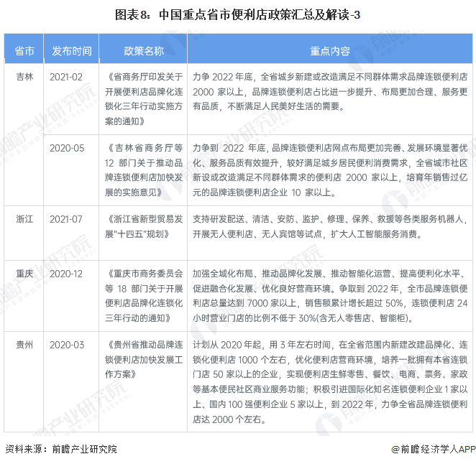Click the 浙江 province cell

(x=24, y=218)
